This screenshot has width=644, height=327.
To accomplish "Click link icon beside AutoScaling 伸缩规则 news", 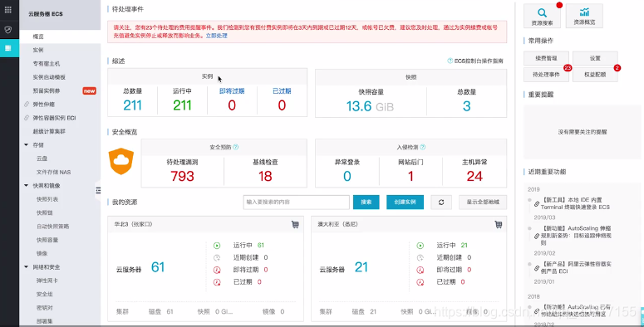I will tap(537, 236).
